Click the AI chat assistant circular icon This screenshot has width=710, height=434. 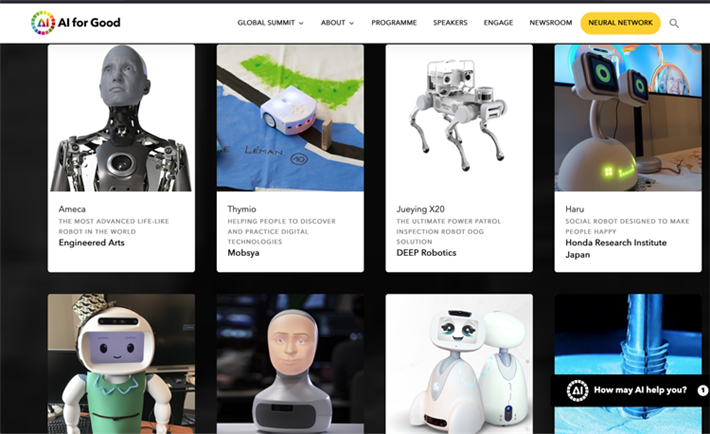pyautogui.click(x=577, y=390)
